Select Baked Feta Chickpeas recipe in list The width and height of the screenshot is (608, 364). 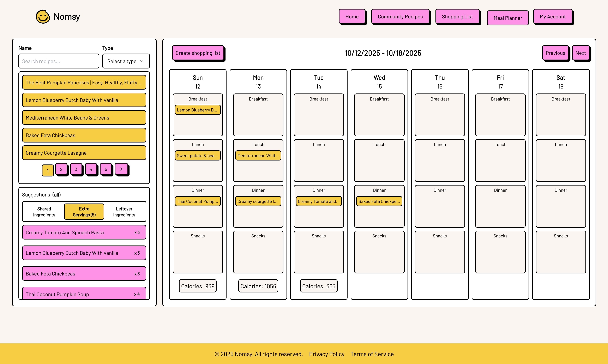[x=84, y=135]
